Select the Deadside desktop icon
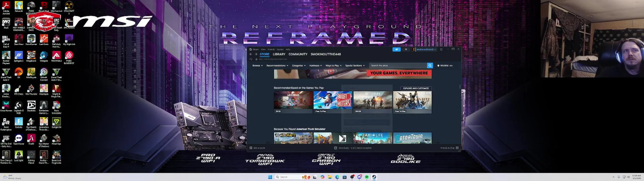644x181 pixels. point(31,106)
